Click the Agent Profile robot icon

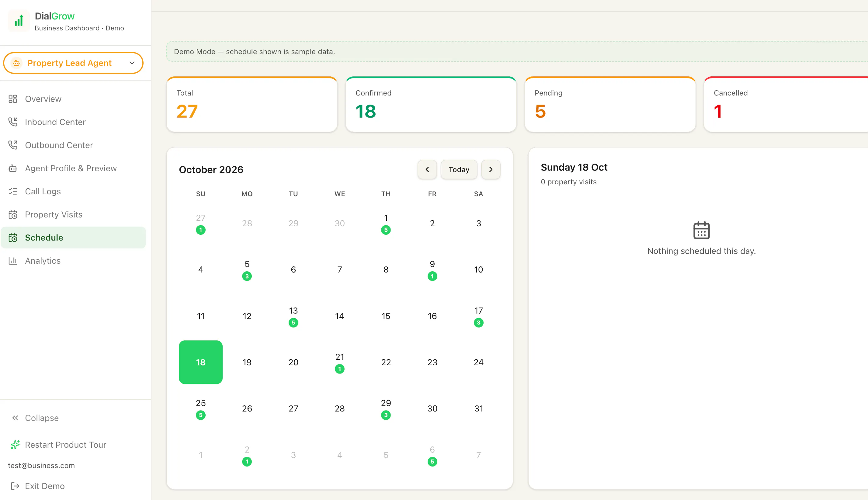click(x=13, y=168)
